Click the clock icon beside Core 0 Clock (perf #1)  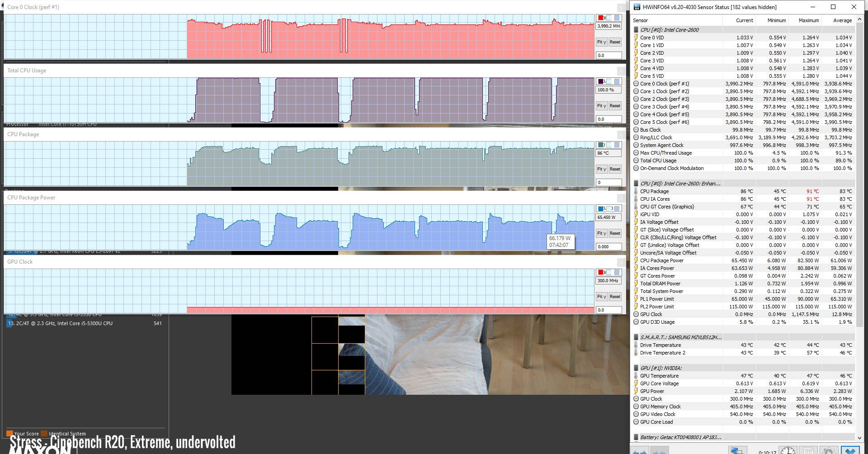[x=636, y=84]
